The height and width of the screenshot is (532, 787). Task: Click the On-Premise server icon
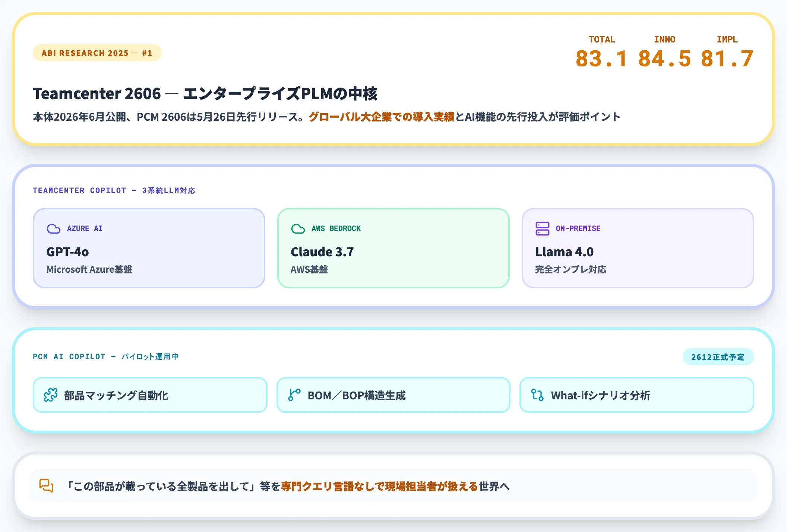pyautogui.click(x=542, y=228)
